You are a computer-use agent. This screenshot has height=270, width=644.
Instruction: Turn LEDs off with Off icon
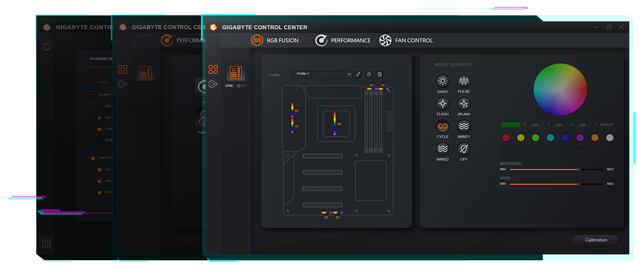pyautogui.click(x=463, y=148)
